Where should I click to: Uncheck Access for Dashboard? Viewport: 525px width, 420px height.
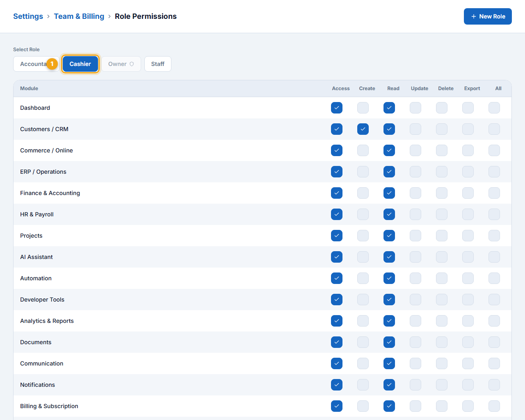click(x=337, y=108)
